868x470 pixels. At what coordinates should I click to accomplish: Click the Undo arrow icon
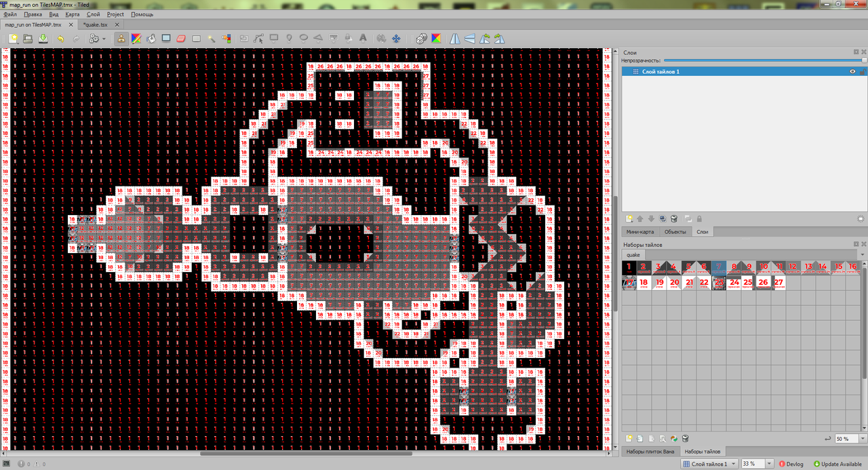[60, 39]
